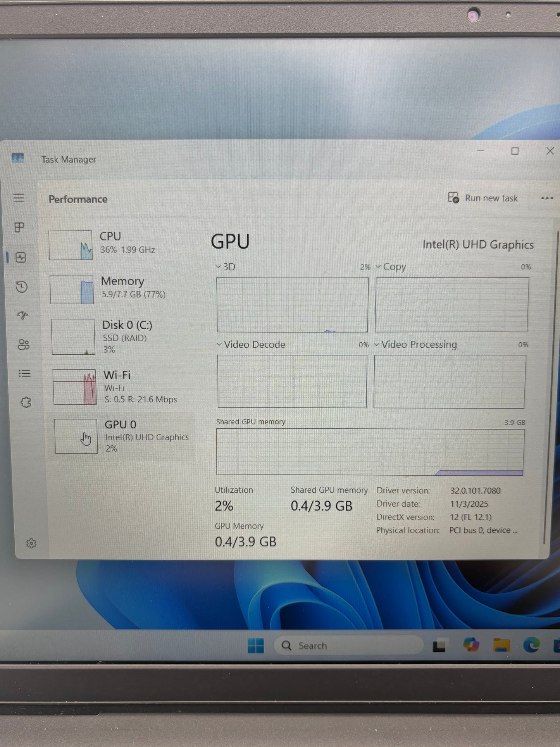The image size is (560, 747).
Task: Open the hamburger navigation menu
Action: point(19,198)
